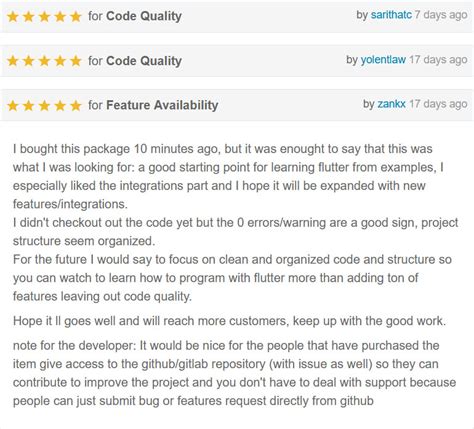
Task: Open sarithatc's user profile link
Action: click(x=391, y=15)
